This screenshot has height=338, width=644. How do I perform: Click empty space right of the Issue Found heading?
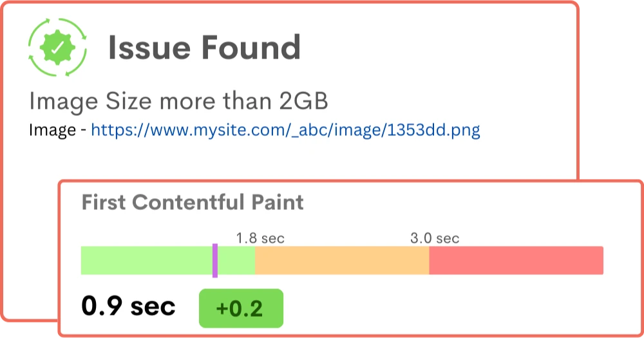click(438, 47)
